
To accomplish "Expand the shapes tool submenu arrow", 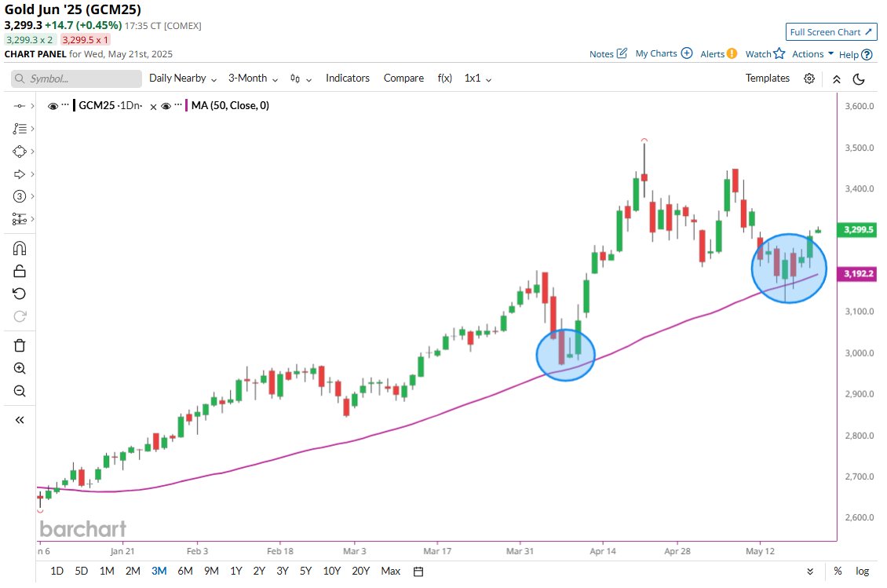I will [32, 151].
